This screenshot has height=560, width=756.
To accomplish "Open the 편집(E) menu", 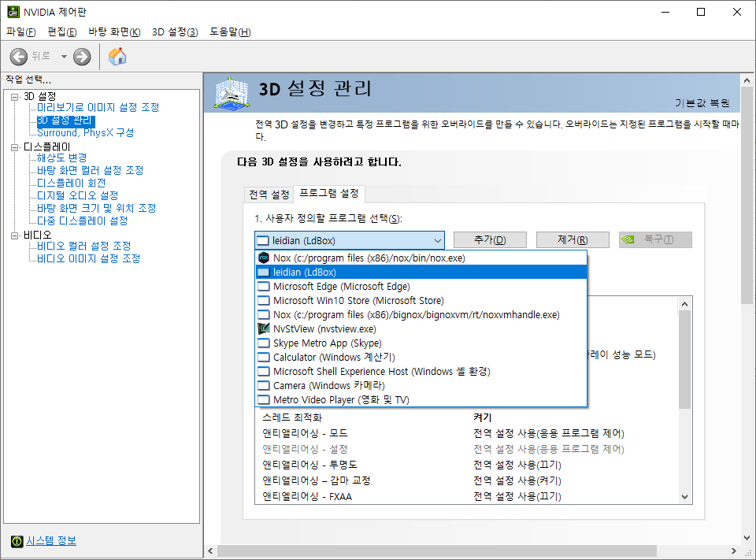I will (x=62, y=32).
